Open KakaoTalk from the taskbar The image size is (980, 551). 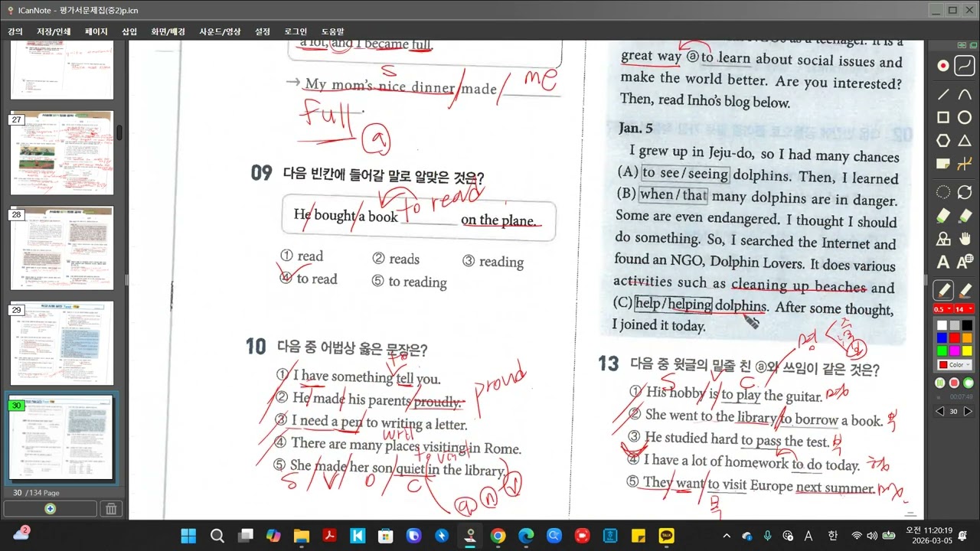coord(667,536)
